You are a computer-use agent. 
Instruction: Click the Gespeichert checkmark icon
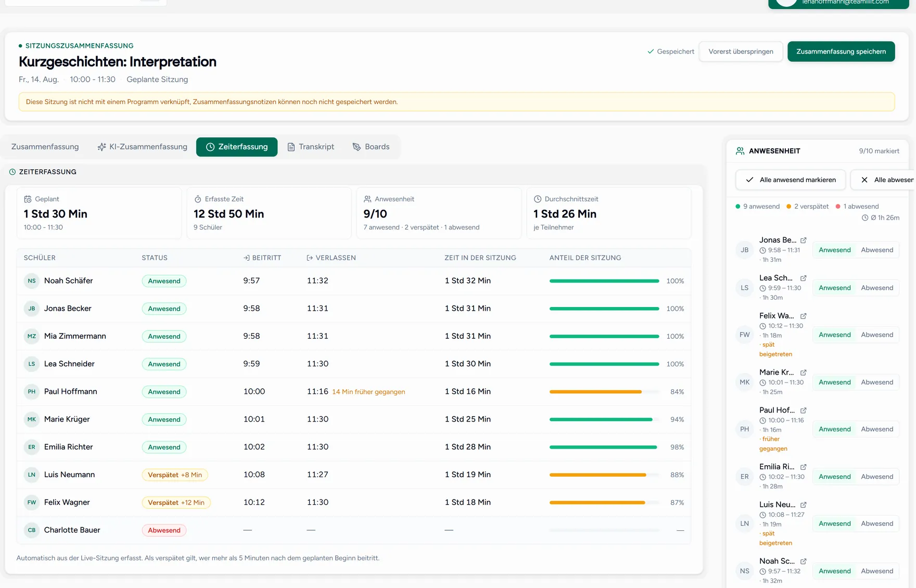click(x=651, y=52)
